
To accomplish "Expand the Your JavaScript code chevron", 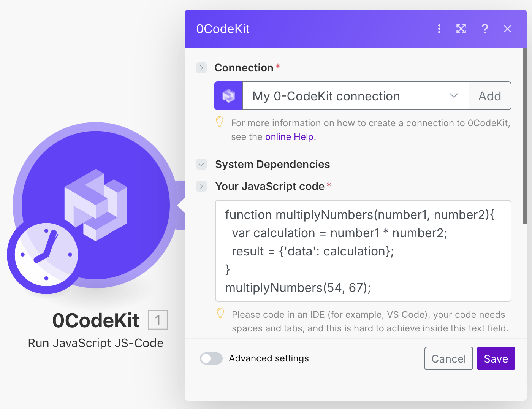I will (201, 186).
